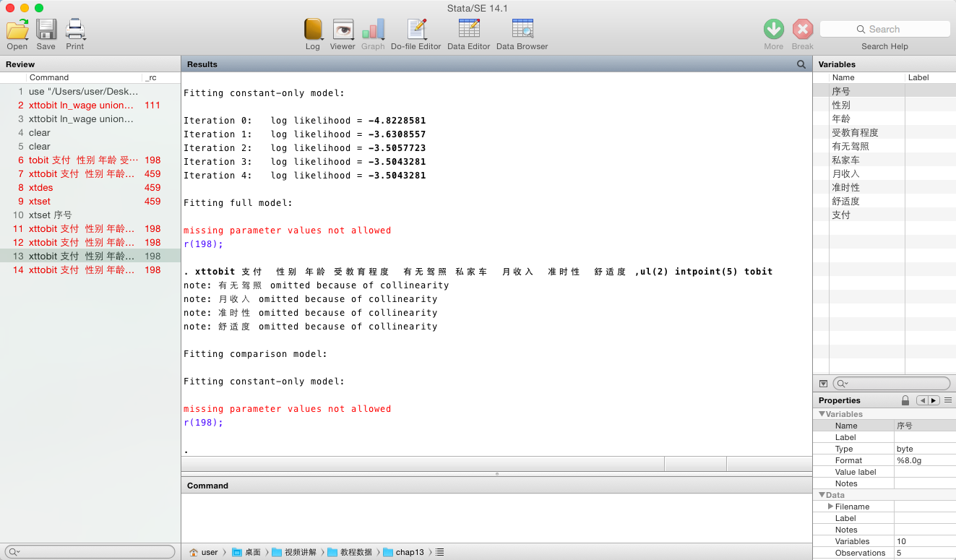Select review command 1 starting with use
This screenshot has height=560, width=956.
[90, 91]
